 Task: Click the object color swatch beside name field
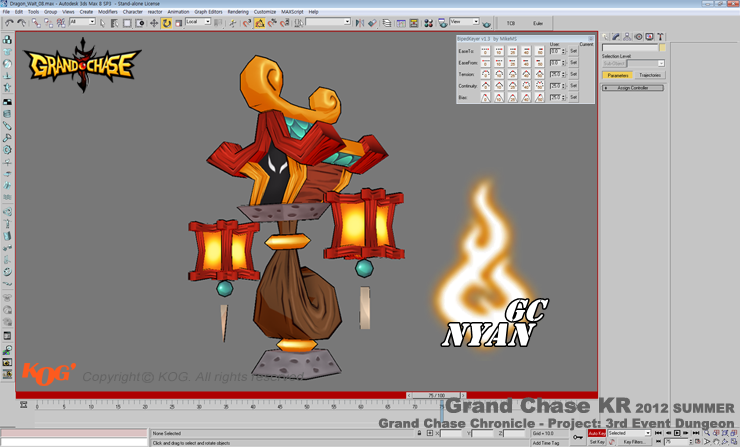[x=662, y=48]
